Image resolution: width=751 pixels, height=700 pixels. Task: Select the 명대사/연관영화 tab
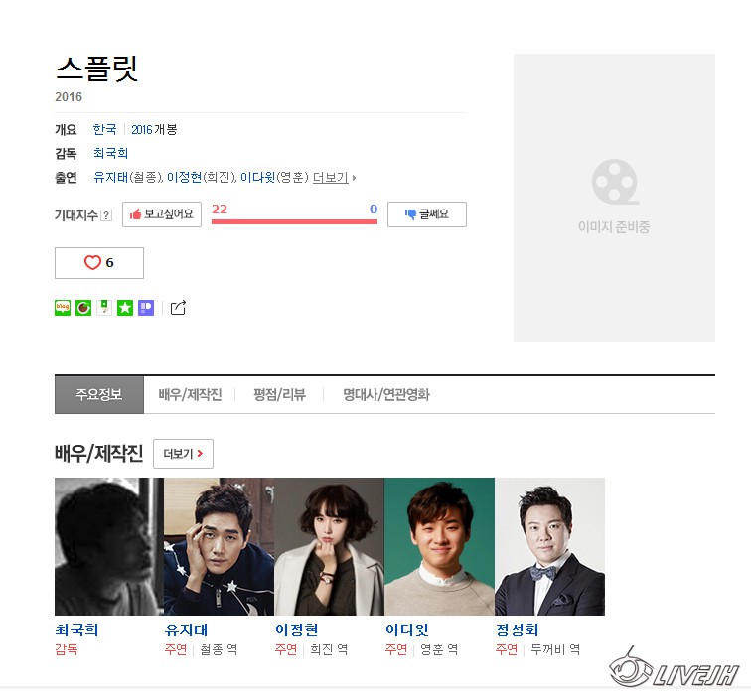coord(386,394)
